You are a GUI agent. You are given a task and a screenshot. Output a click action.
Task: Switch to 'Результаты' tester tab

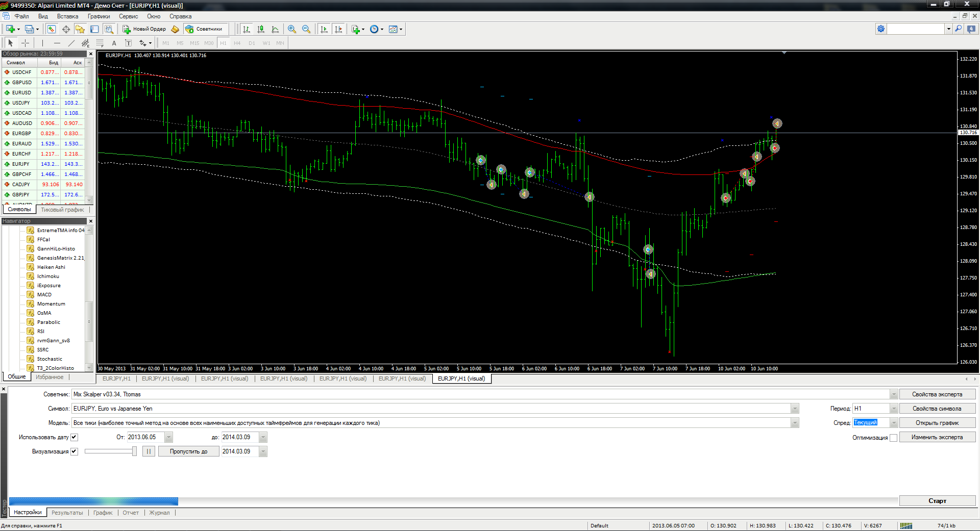(x=67, y=513)
